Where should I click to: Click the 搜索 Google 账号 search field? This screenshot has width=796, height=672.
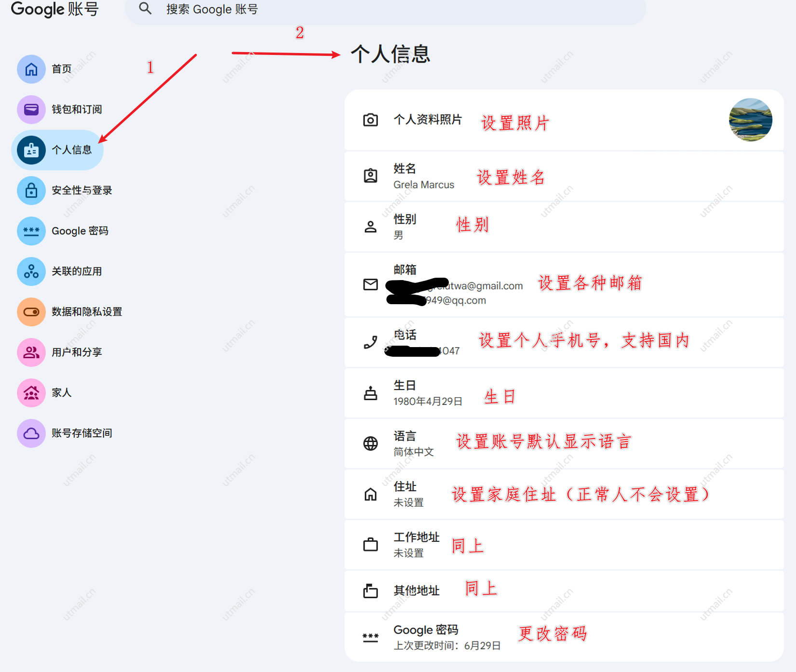point(386,10)
